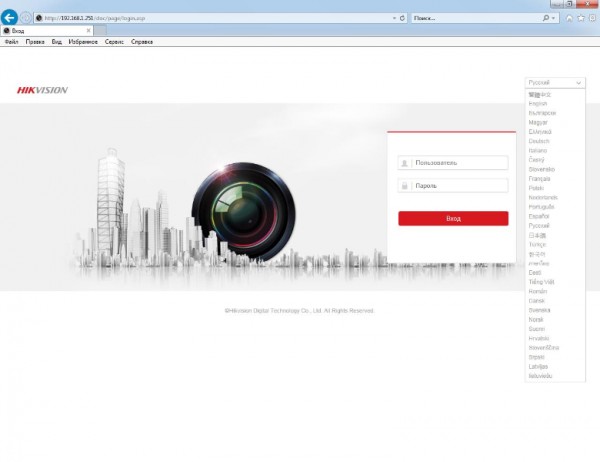Choose Nederlands from the language list
Screen dimensions: 600x462
tap(543, 198)
